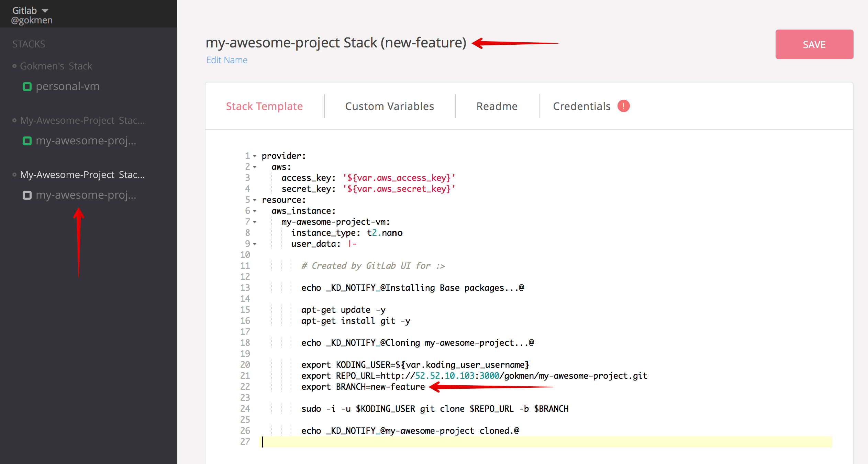Open the Gitlab team dropdown arrow
Viewport: 868px width, 464px height.
(x=45, y=11)
